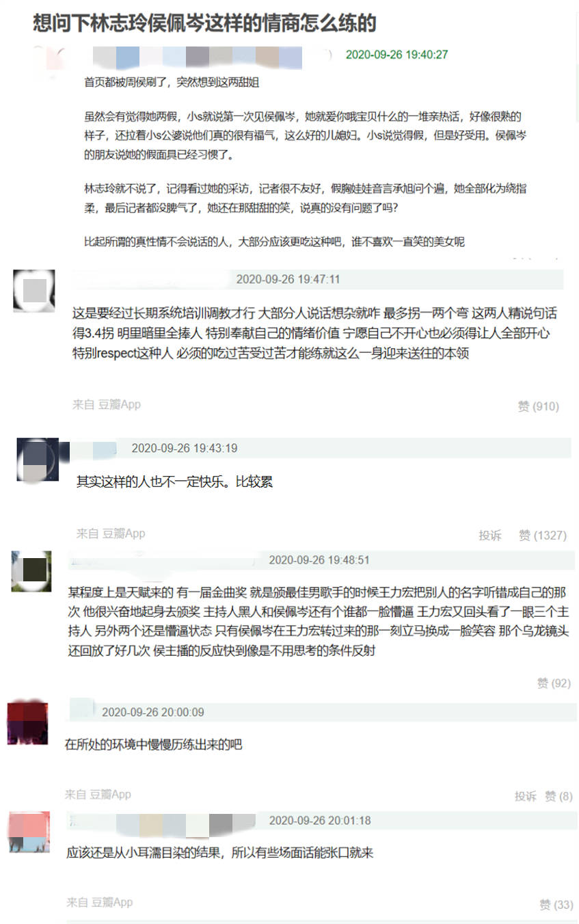Click the post timestamp 2020-09-26 19:40:27
This screenshot has height=924, width=579.
coord(396,55)
